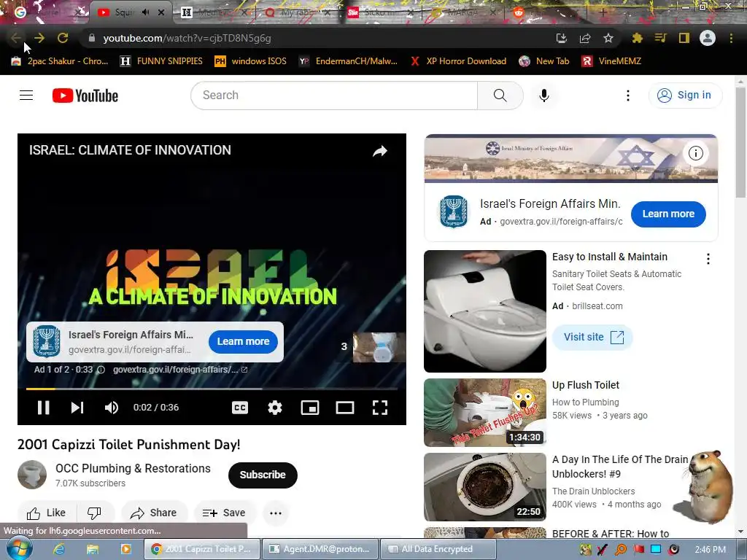This screenshot has width=747, height=560.
Task: Open the YouTube guide hamburger menu
Action: point(26,96)
